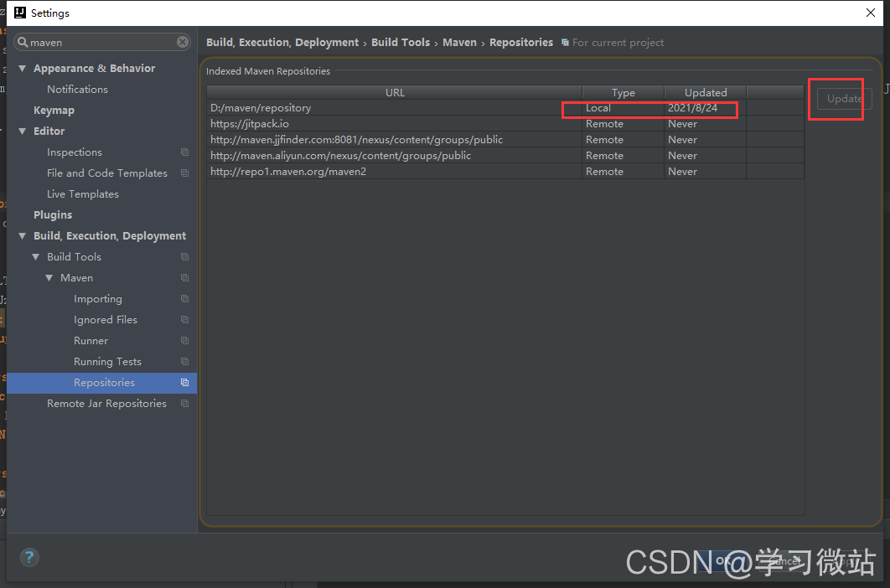The image size is (890, 588).
Task: Click the Type column header
Action: pos(624,92)
